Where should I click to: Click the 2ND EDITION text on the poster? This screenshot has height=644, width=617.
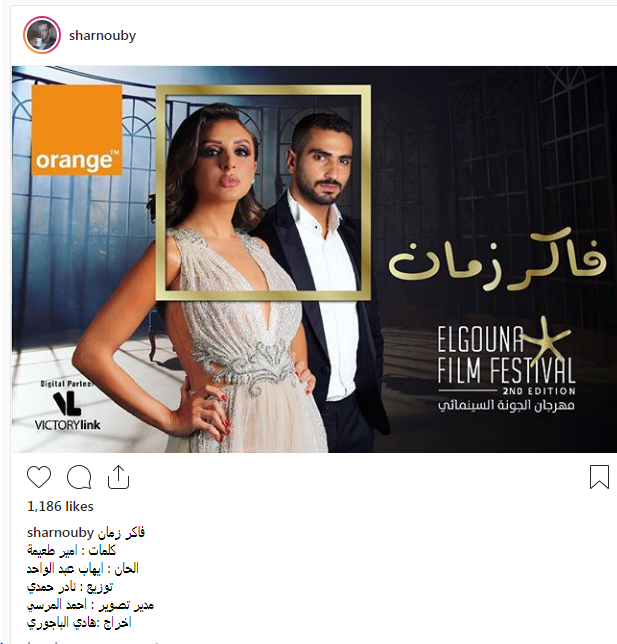(539, 391)
